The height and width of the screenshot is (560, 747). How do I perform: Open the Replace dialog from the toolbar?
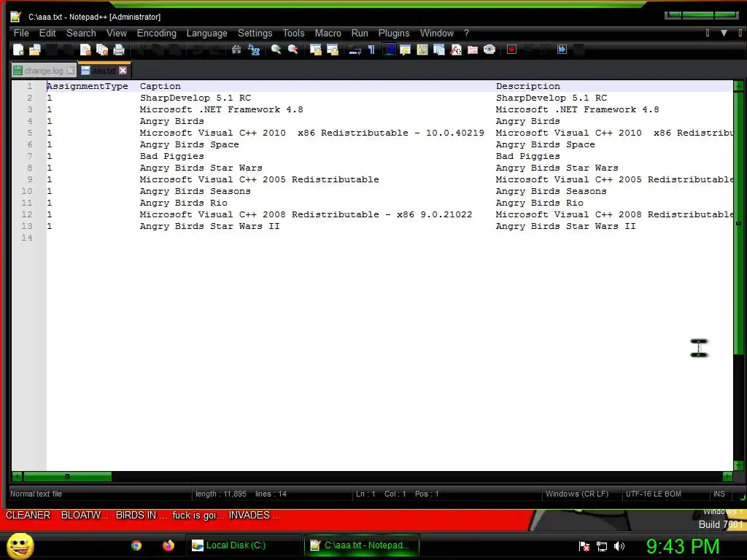click(254, 50)
